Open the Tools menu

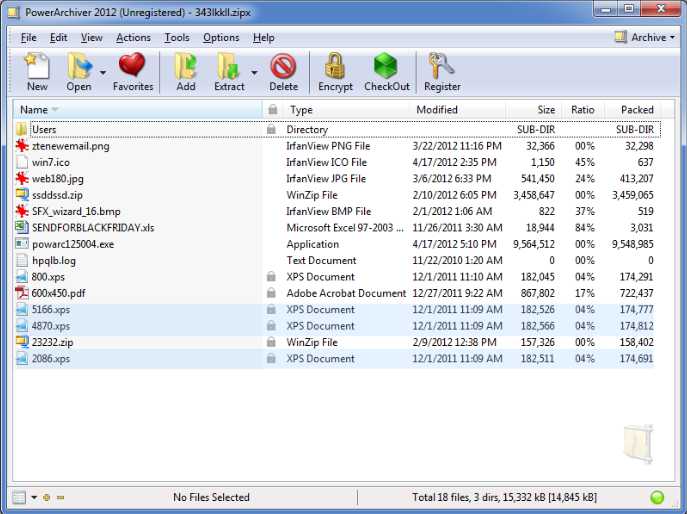177,38
